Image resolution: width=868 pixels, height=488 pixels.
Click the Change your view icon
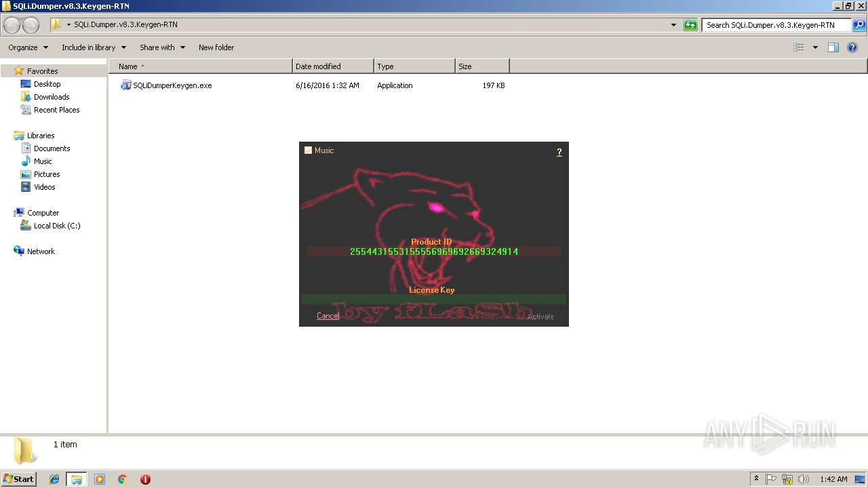[799, 47]
